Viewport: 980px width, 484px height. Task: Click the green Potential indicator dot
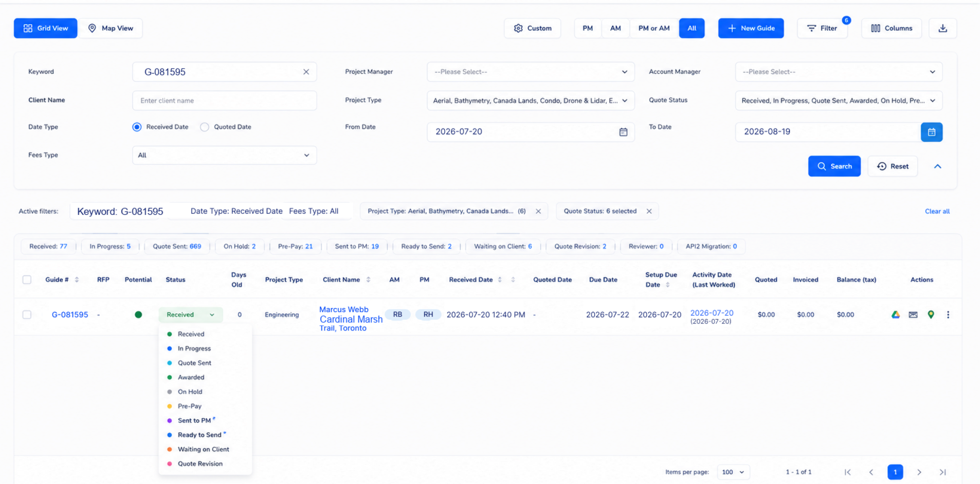(138, 314)
